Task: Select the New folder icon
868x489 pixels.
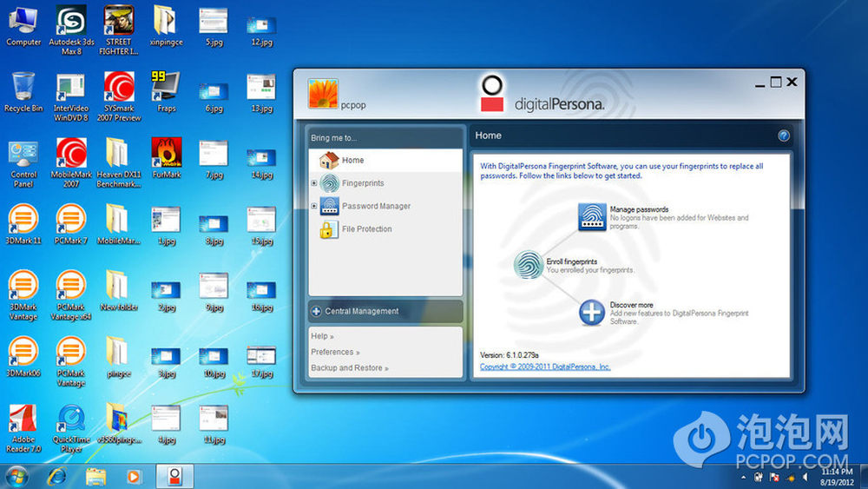Action: [x=119, y=291]
